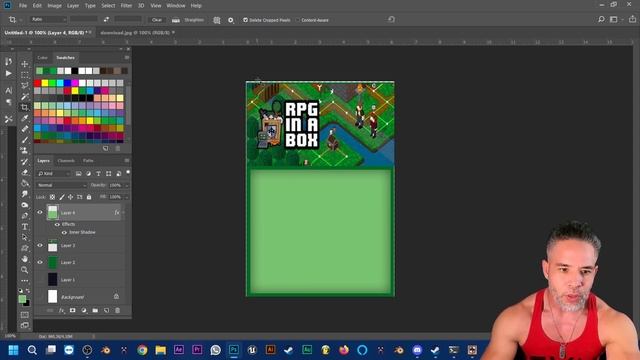Image resolution: width=640 pixels, height=360 pixels.
Task: Click swap width and height arrows
Action: [106, 20]
